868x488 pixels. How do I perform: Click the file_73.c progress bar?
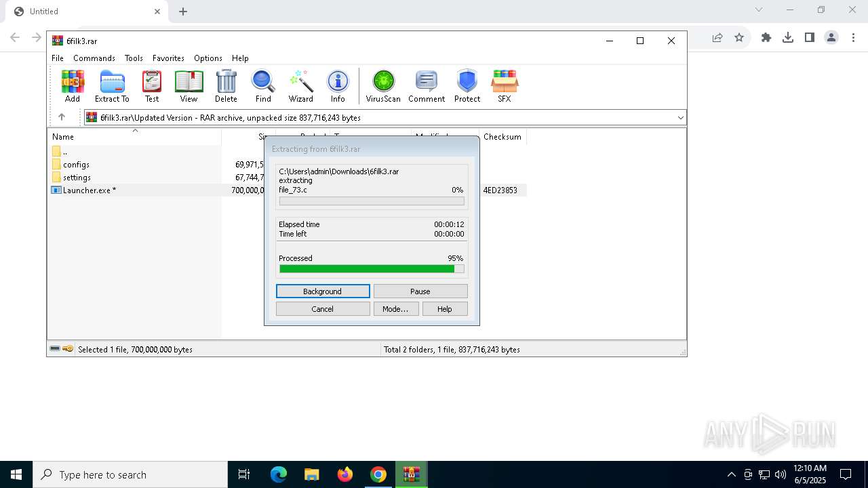[x=372, y=201]
